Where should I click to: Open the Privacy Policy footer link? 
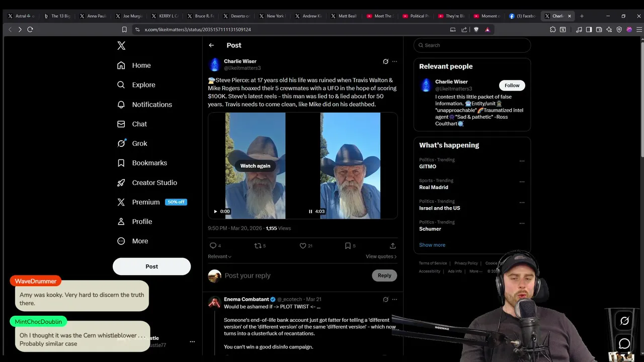pyautogui.click(x=466, y=263)
